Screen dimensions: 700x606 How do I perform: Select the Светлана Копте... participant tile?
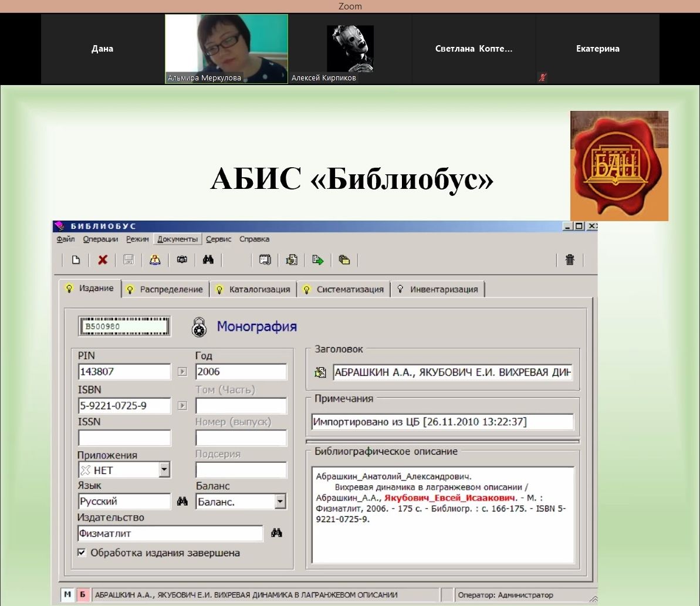point(474,49)
